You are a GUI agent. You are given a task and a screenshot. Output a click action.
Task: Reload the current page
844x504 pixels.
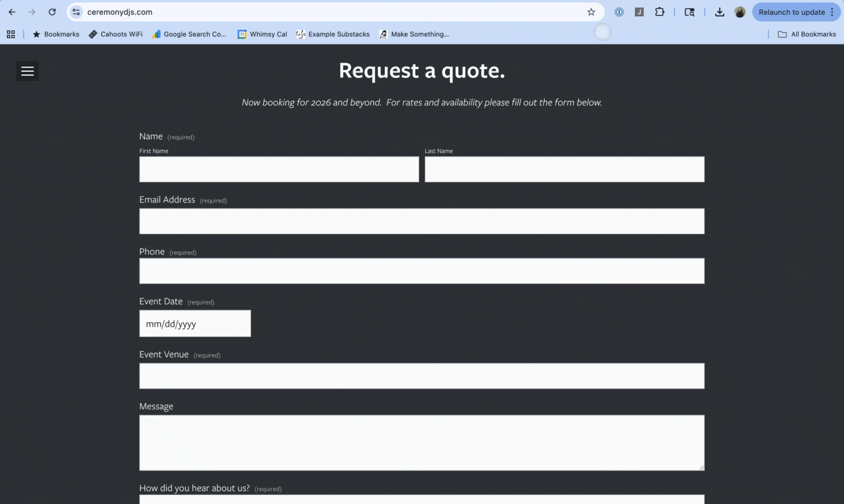[x=52, y=12]
